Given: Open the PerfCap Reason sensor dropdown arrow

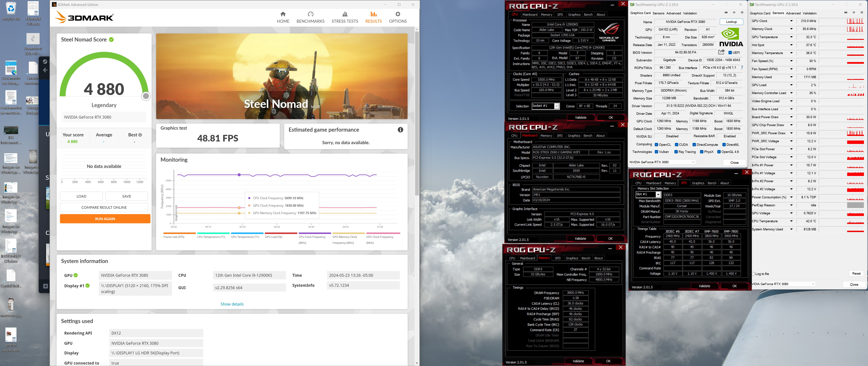Looking at the screenshot, I should pos(791,205).
